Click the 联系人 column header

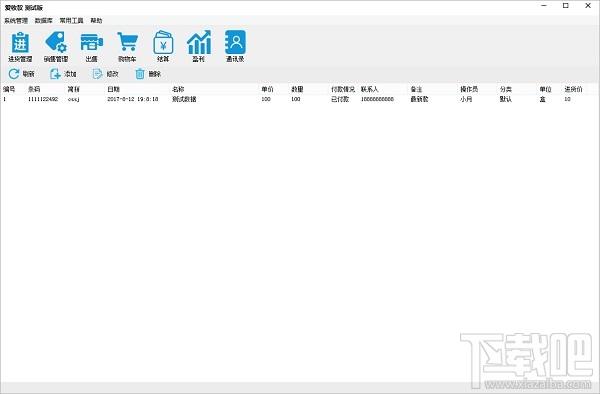click(x=370, y=89)
